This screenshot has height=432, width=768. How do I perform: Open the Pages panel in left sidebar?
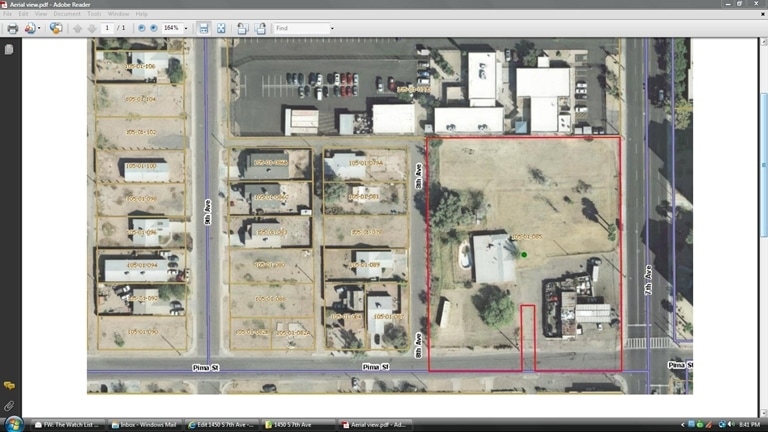point(9,49)
